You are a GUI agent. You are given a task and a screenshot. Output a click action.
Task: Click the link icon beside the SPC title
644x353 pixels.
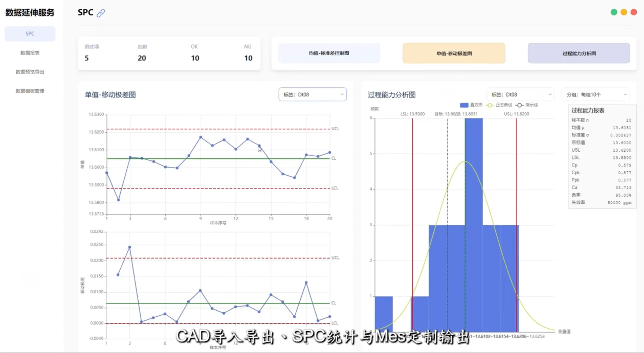coord(101,13)
